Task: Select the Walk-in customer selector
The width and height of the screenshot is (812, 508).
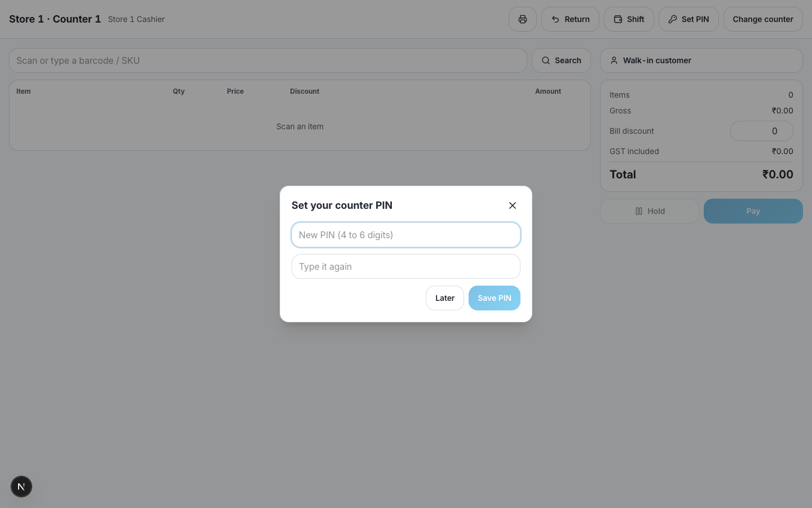Action: pos(701,60)
